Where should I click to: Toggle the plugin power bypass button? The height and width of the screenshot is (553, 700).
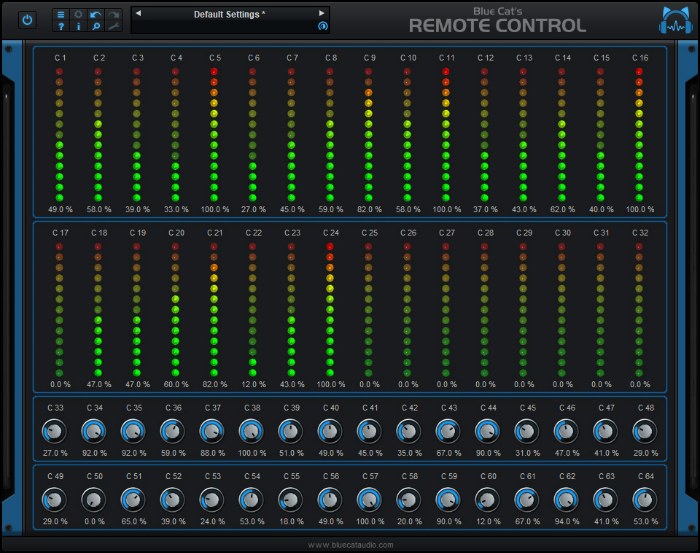pyautogui.click(x=27, y=20)
